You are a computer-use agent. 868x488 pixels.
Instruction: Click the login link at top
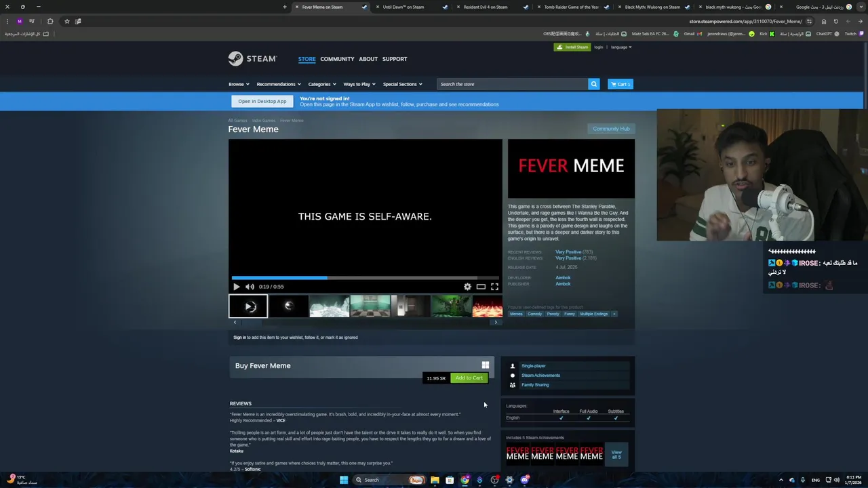[599, 47]
